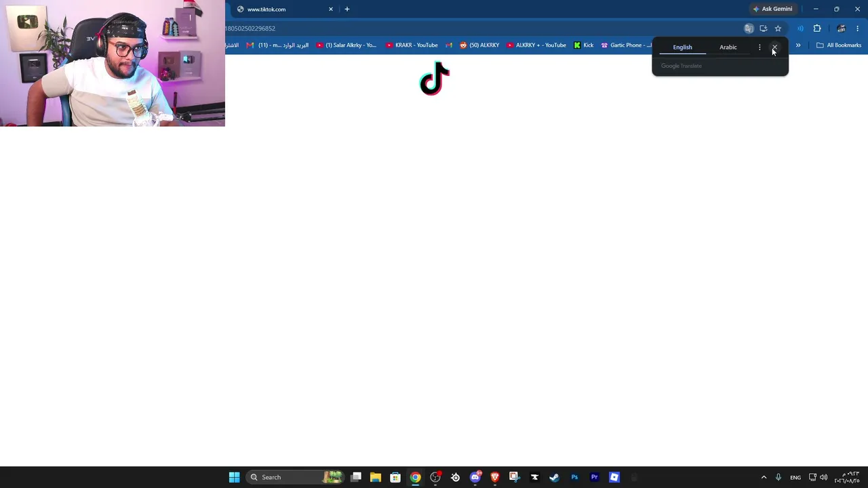Select the www.tiktok.com browser tab
868x488 pixels.
pos(283,9)
